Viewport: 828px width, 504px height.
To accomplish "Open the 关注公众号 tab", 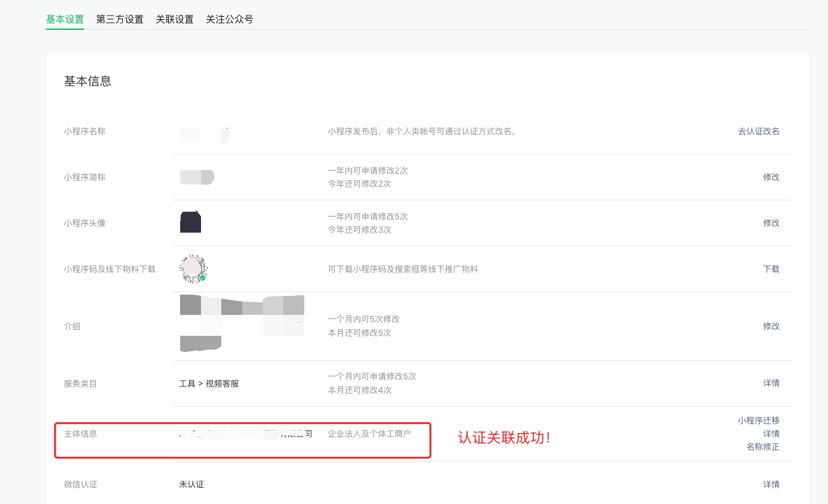I will [x=230, y=19].
